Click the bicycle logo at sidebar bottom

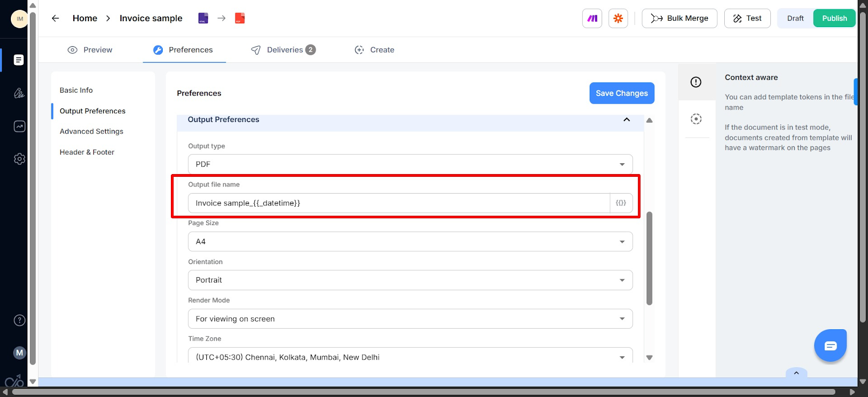tap(14, 380)
